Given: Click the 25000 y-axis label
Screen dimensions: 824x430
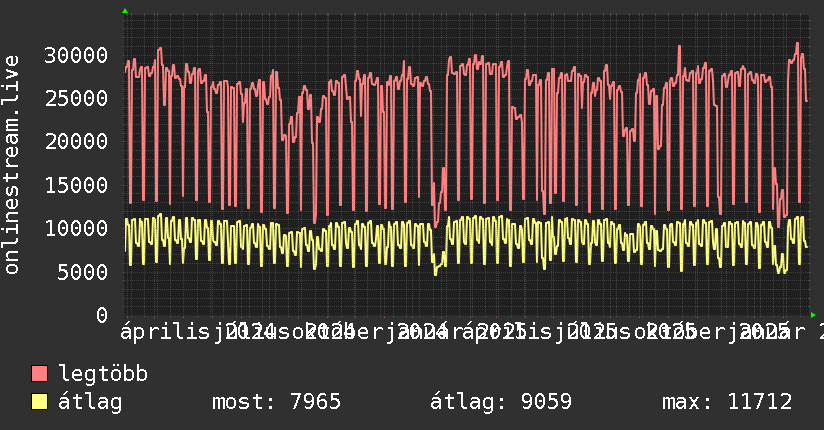Looking at the screenshot, I should pyautogui.click(x=76, y=98).
